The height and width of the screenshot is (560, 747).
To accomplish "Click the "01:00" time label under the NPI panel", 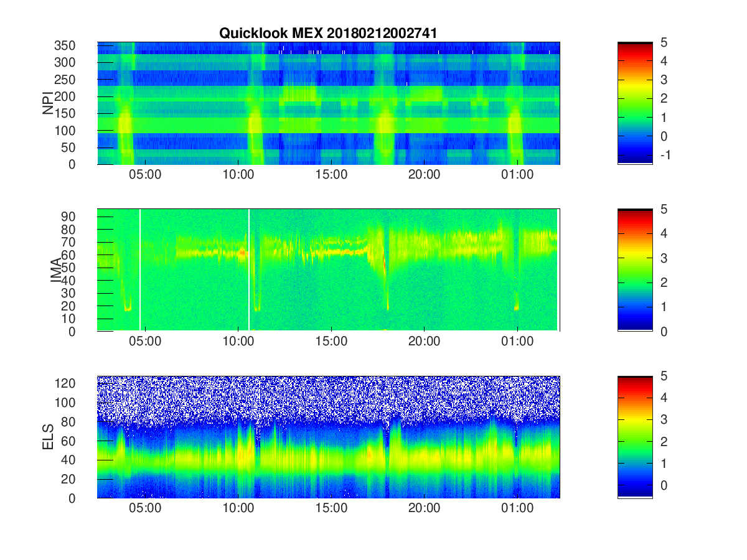I will (517, 175).
